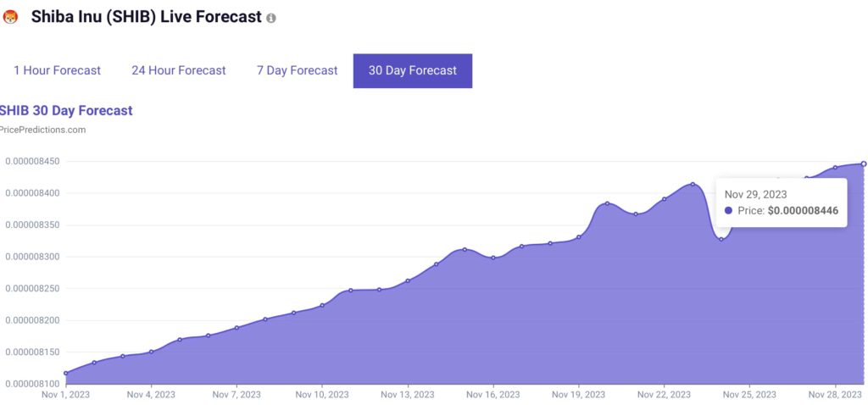Click the Nov 29, 2023 tooltip date
Viewport: 868px width, 405px height.
[755, 194]
